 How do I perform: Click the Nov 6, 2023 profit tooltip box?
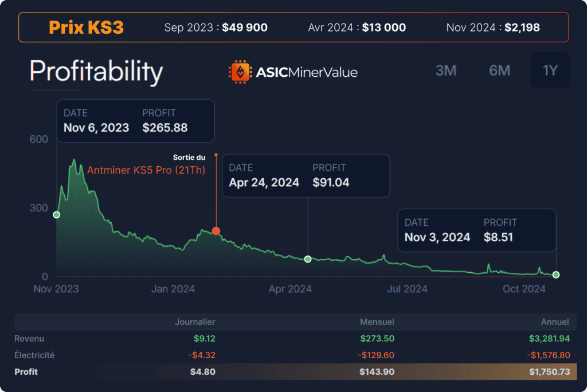[135, 121]
